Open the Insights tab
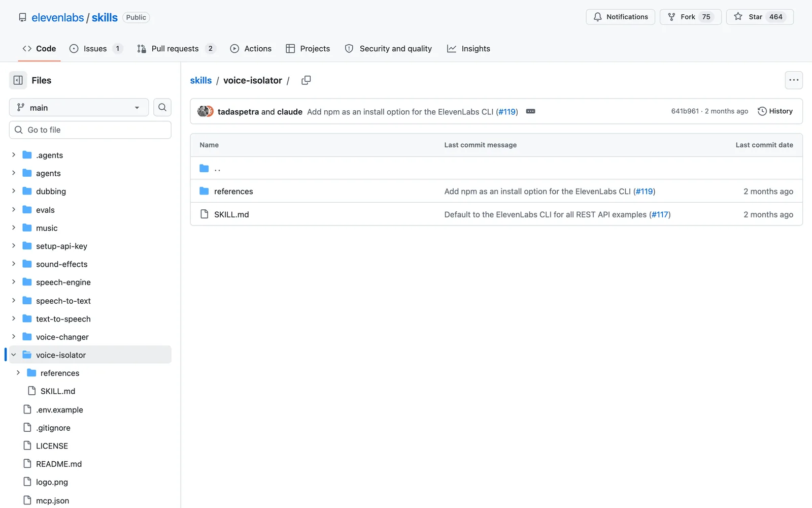 [x=468, y=49]
